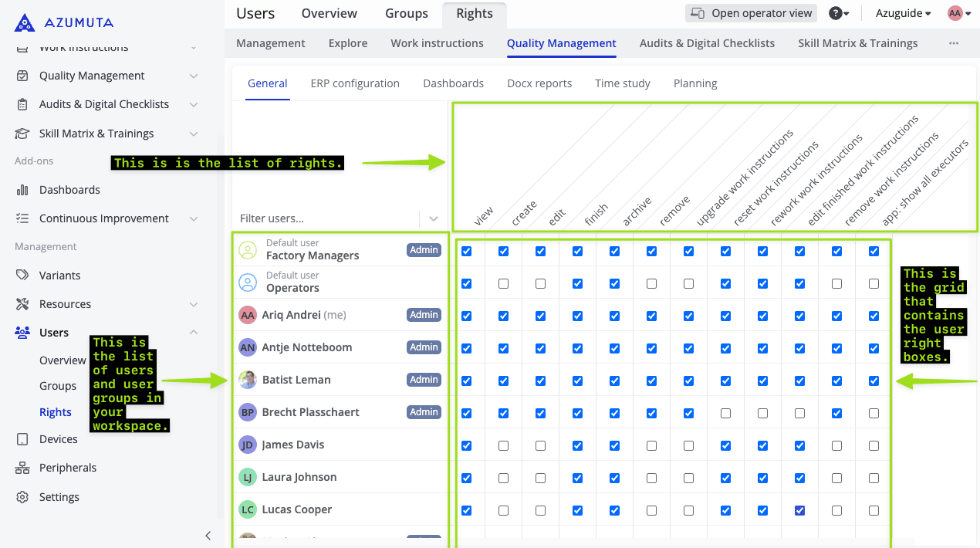Open Settings via the gear icon
980x548 pixels.
(22, 497)
